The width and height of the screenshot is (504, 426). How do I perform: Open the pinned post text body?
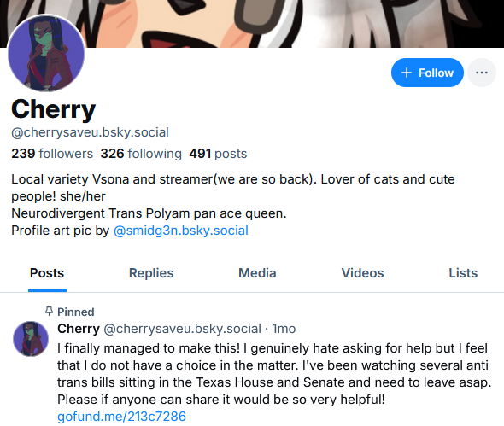tap(274, 374)
